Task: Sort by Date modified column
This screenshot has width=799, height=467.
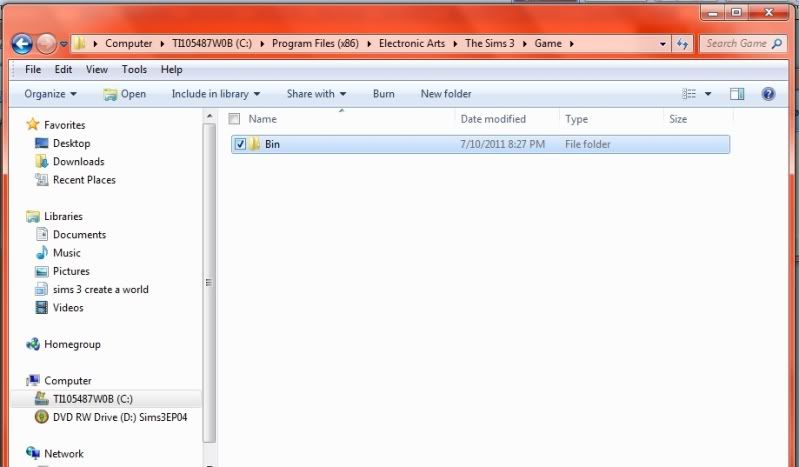Action: [x=493, y=119]
